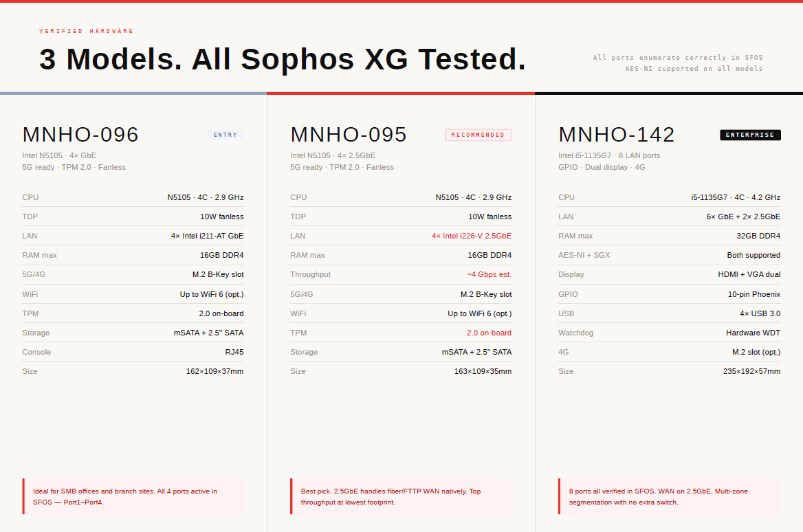Click the ENTERPRISE badge on MNHO-142
803x532 pixels.
[750, 135]
